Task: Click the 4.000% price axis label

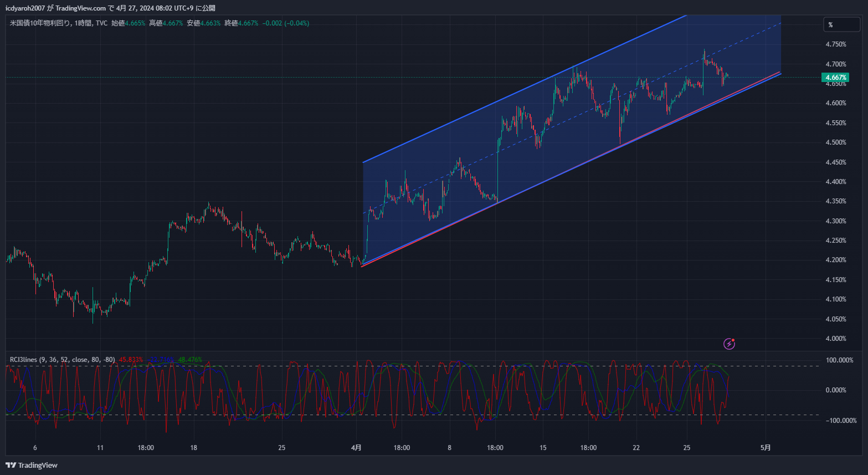Action: pos(835,339)
